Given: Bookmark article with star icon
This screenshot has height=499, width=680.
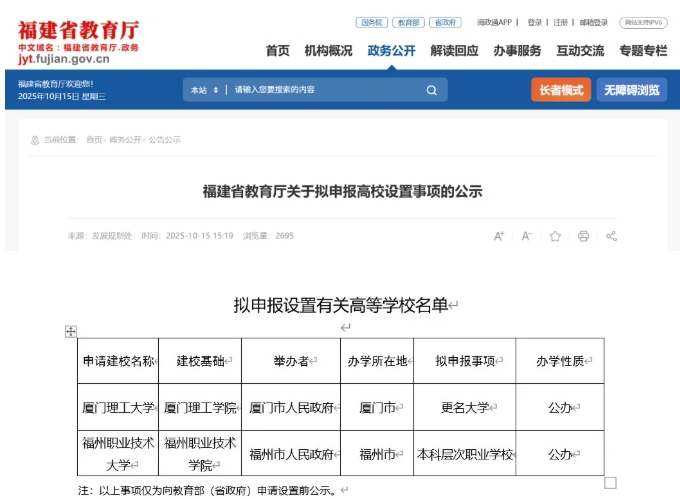Looking at the screenshot, I should pyautogui.click(x=555, y=236).
